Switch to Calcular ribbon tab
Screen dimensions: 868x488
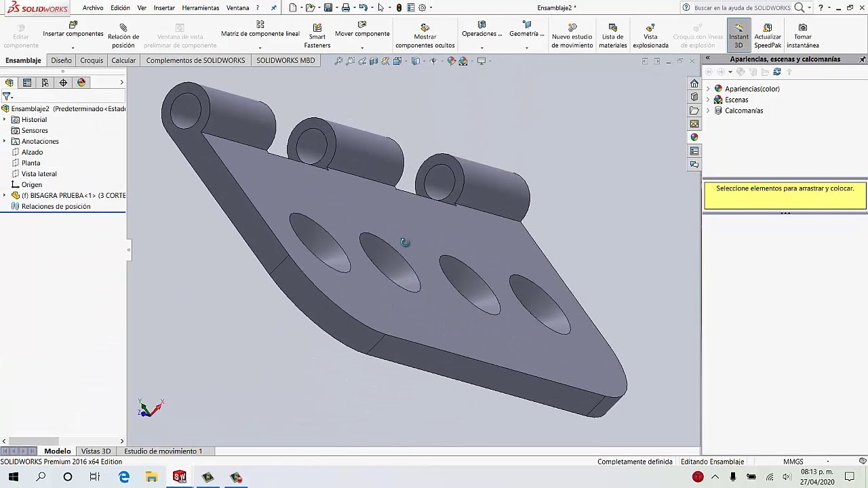tap(123, 60)
